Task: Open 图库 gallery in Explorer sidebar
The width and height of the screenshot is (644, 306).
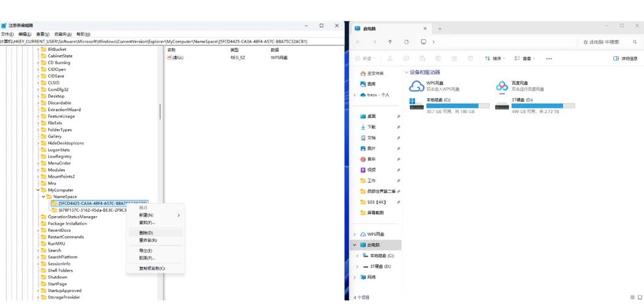Action: click(368, 84)
